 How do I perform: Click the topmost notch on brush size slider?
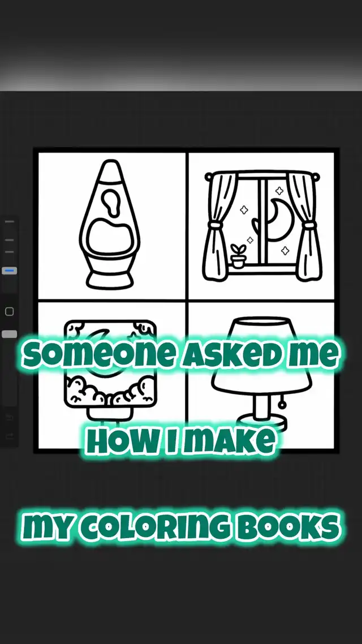point(10,223)
